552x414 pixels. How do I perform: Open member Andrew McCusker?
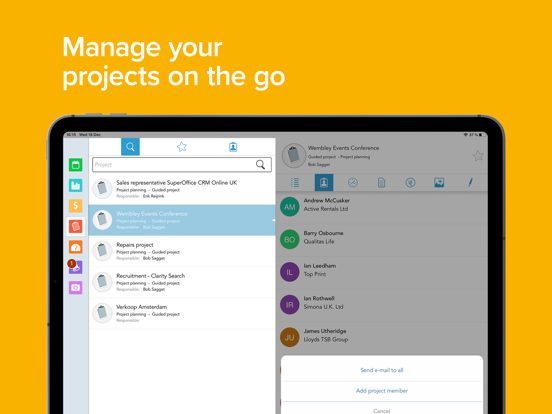coord(382,207)
